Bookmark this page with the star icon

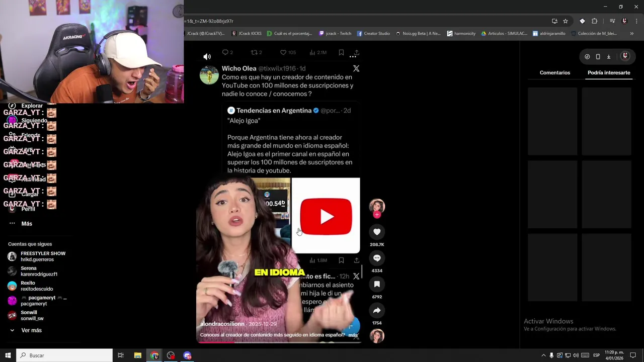(566, 21)
